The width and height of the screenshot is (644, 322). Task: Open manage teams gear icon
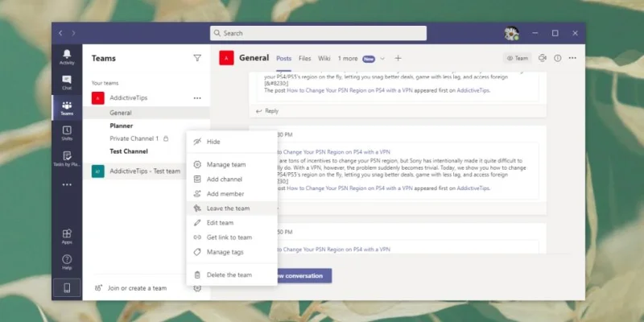pyautogui.click(x=197, y=288)
